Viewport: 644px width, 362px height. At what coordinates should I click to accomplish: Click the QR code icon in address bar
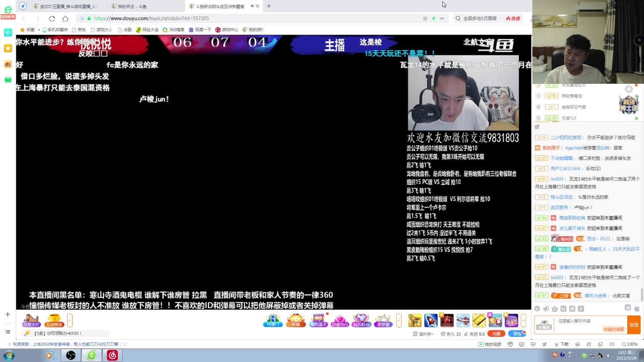point(425,18)
